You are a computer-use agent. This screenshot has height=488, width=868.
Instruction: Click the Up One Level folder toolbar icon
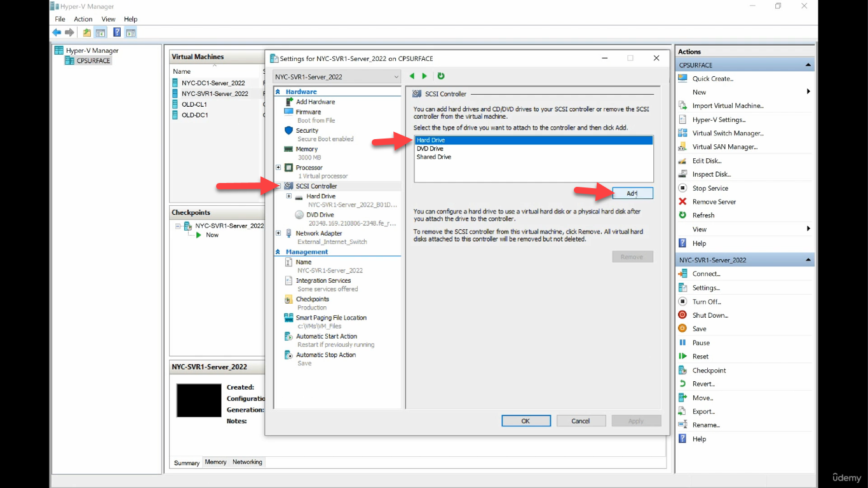point(87,32)
